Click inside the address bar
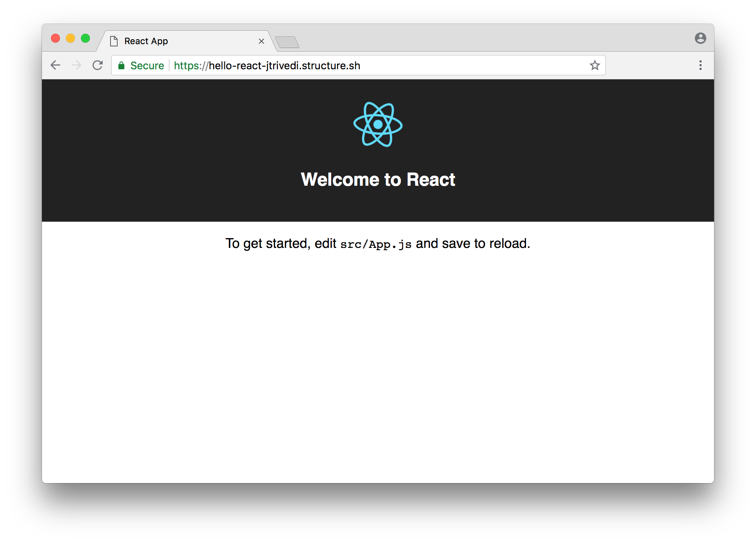Viewport: 756px width, 543px height. [431, 65]
